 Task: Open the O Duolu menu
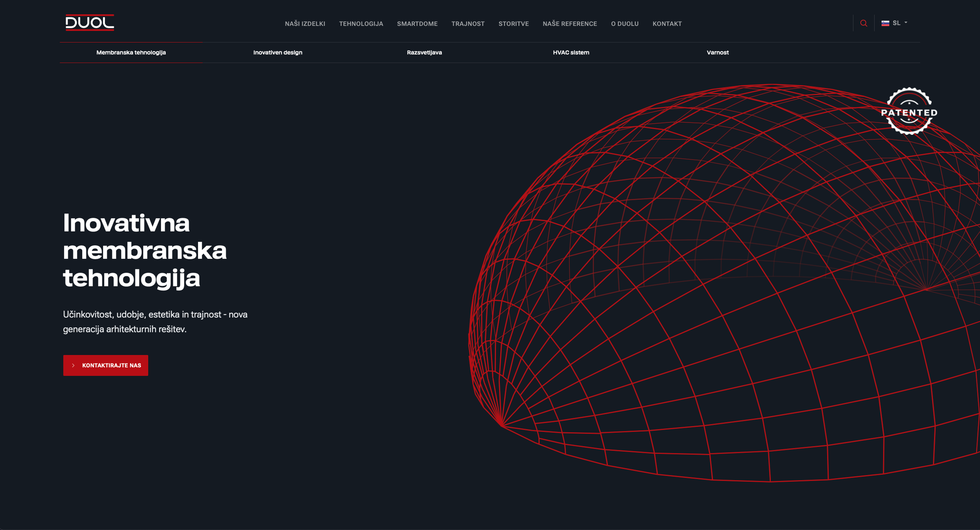pyautogui.click(x=625, y=24)
